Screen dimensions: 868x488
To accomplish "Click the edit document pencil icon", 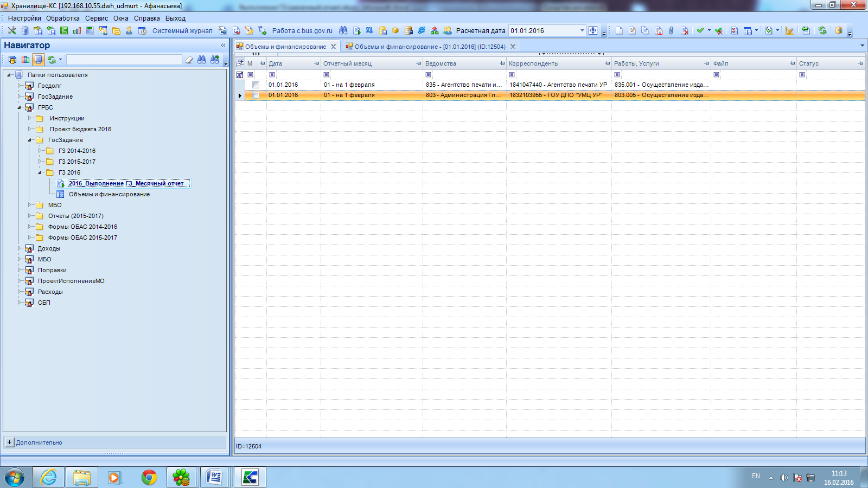I will 632,31.
